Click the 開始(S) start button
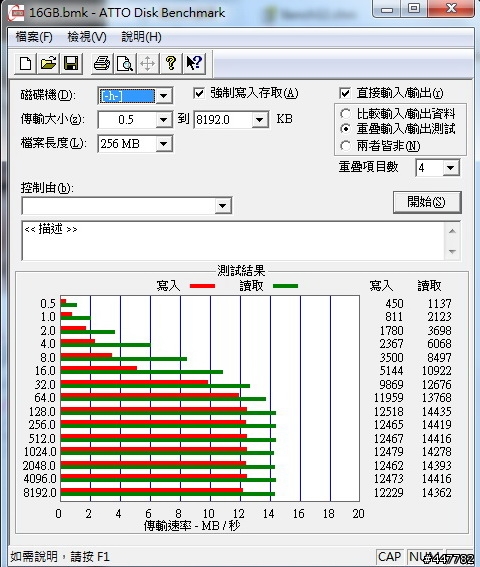This screenshot has width=480, height=567. coord(427,202)
